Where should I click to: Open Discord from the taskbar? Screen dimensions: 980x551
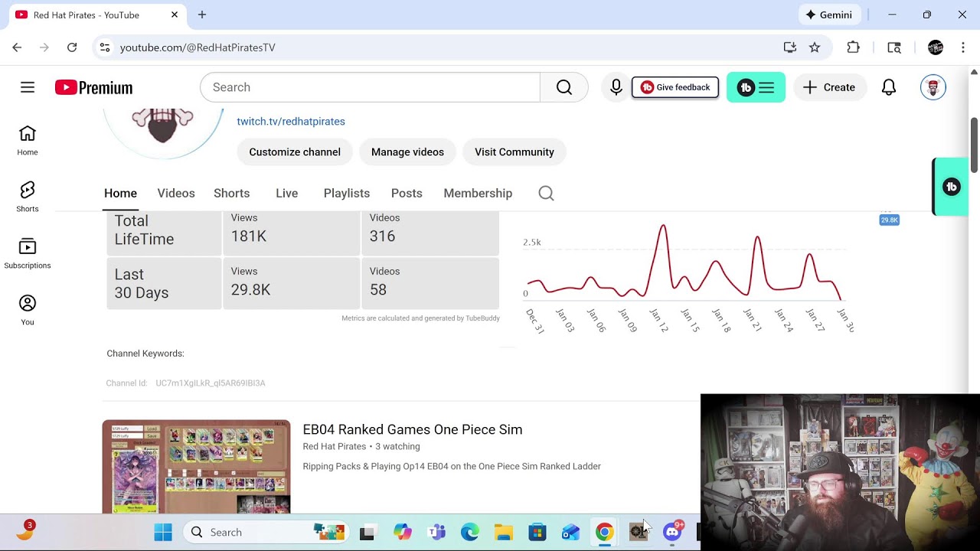point(672,533)
